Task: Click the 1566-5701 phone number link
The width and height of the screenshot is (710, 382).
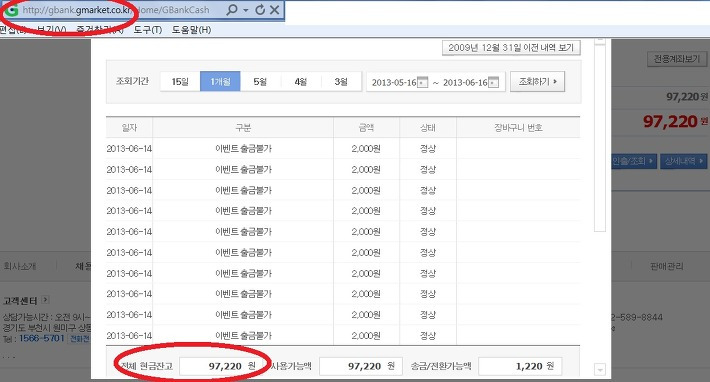Action: 42,339
